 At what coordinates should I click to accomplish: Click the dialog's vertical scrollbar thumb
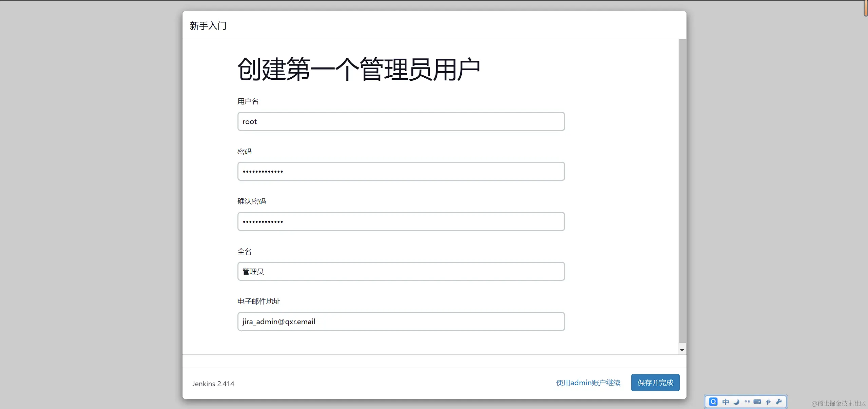click(x=682, y=190)
